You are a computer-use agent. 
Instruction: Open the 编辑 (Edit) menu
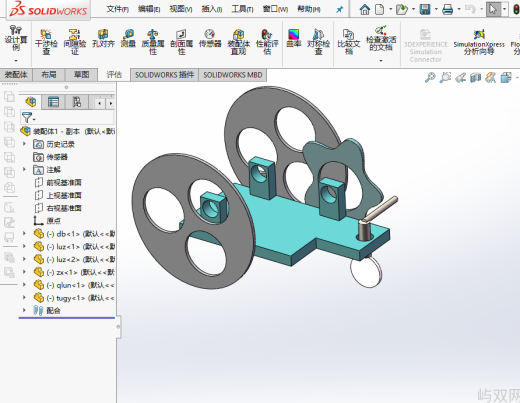click(x=149, y=9)
